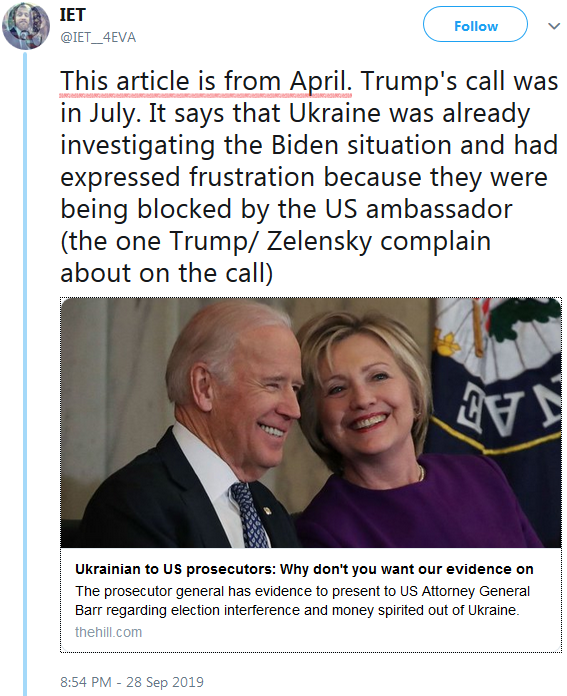567x696 pixels.
Task: Click the "28 Sep 2019" date text
Action: click(165, 682)
